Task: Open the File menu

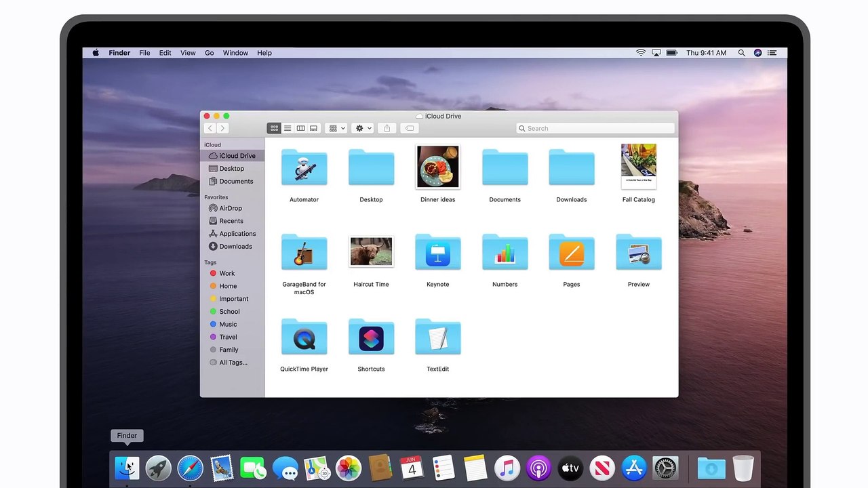Action: coord(144,53)
